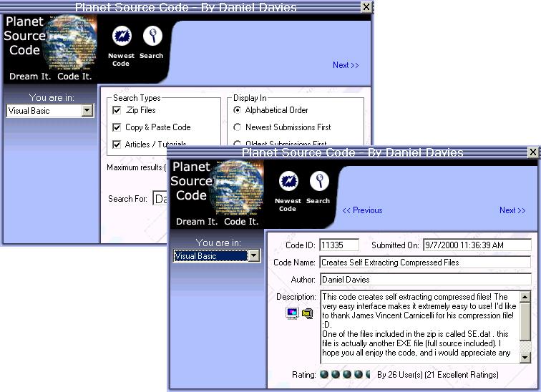This screenshot has width=541, height=392.
Task: Click the Search Types group label
Action: 137,98
